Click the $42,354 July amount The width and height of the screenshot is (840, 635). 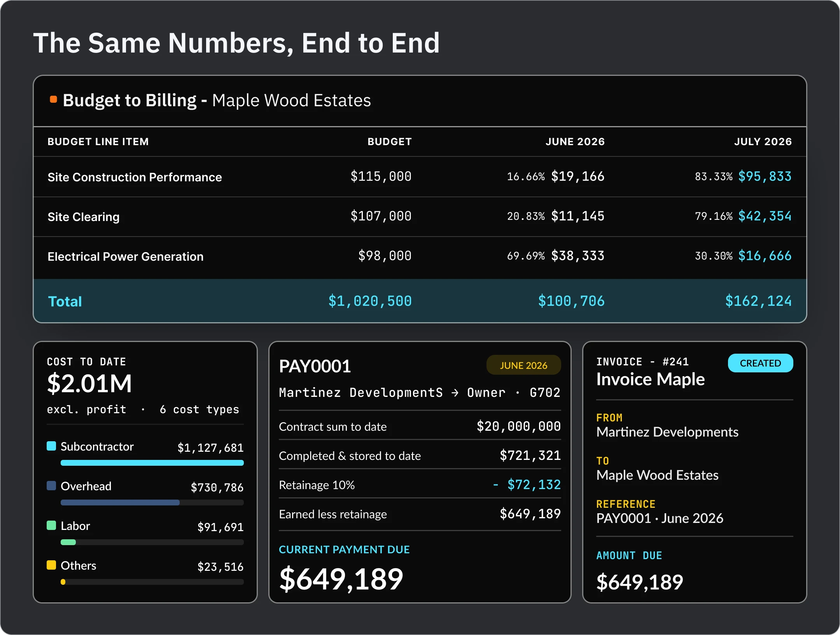click(x=765, y=216)
